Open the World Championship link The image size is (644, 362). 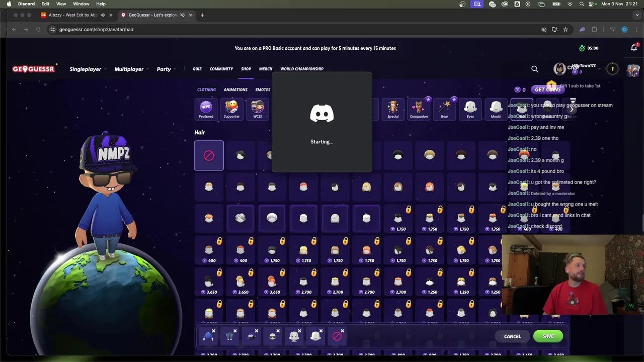302,69
